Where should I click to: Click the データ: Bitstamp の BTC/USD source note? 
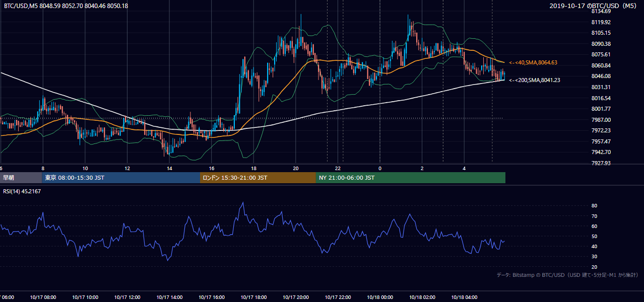tap(567, 275)
